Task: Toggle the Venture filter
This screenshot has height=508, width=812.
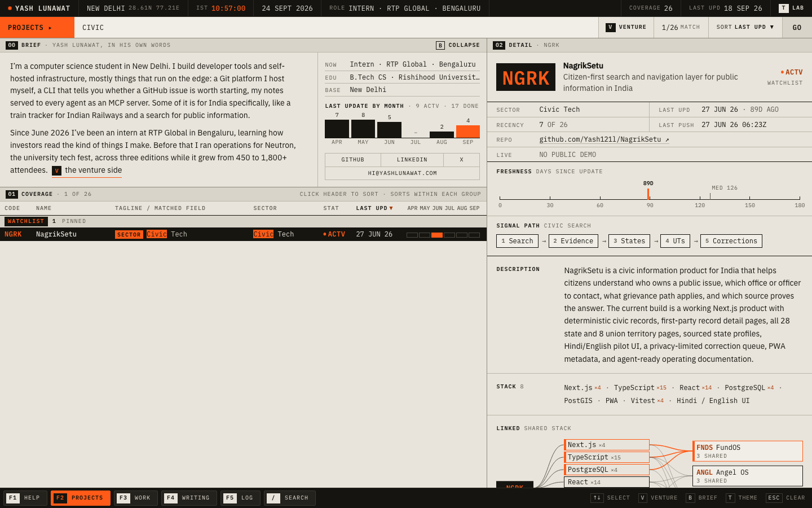Action: 626,27
